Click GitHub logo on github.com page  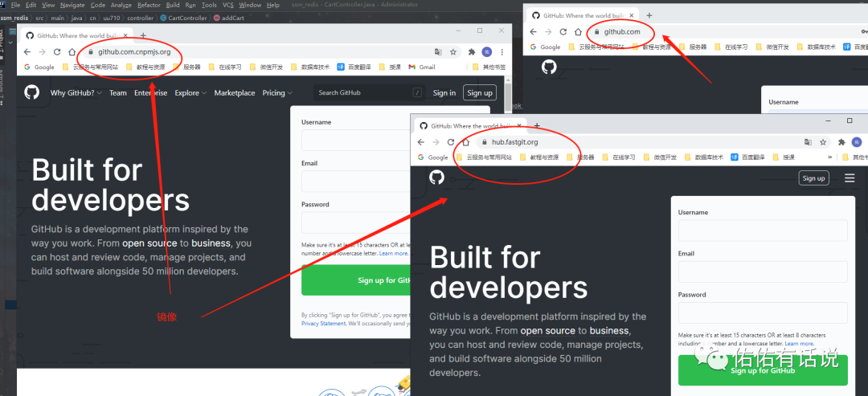click(x=549, y=67)
